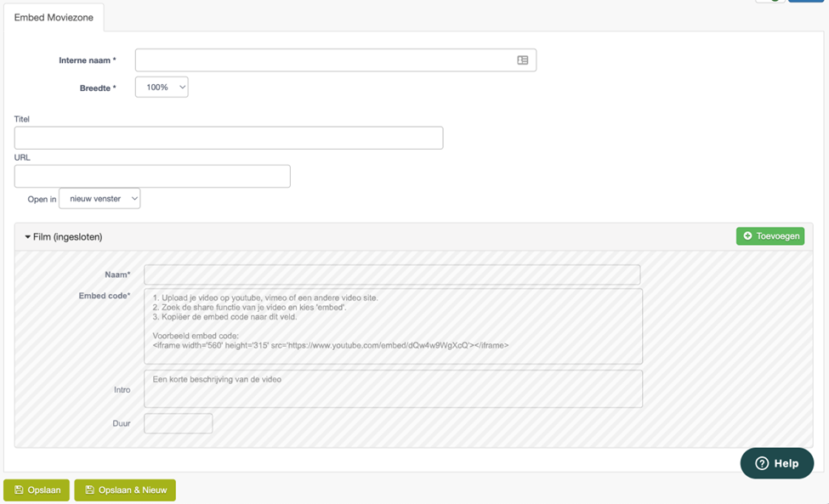829x504 pixels.
Task: Select the Embed Moviezone tab
Action: click(x=54, y=18)
